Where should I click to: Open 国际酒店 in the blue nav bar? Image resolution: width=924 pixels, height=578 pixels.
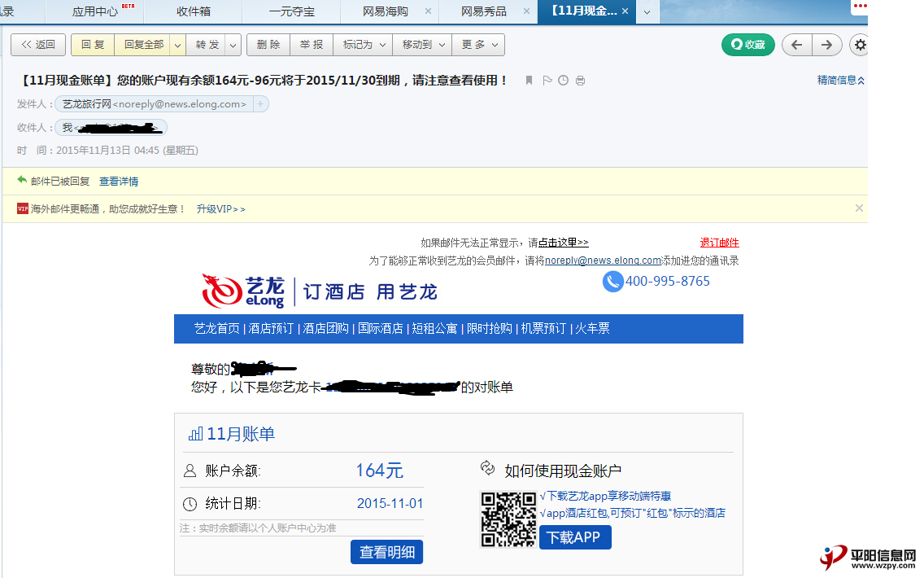380,329
